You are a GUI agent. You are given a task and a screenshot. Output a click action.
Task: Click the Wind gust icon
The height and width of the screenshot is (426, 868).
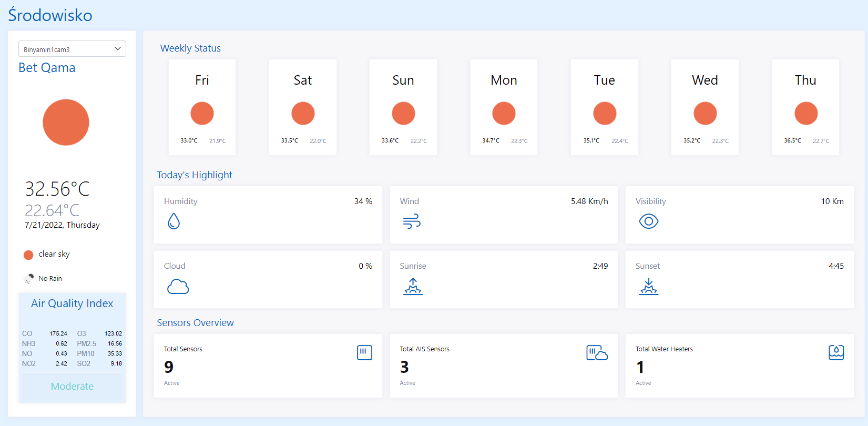[x=412, y=221]
